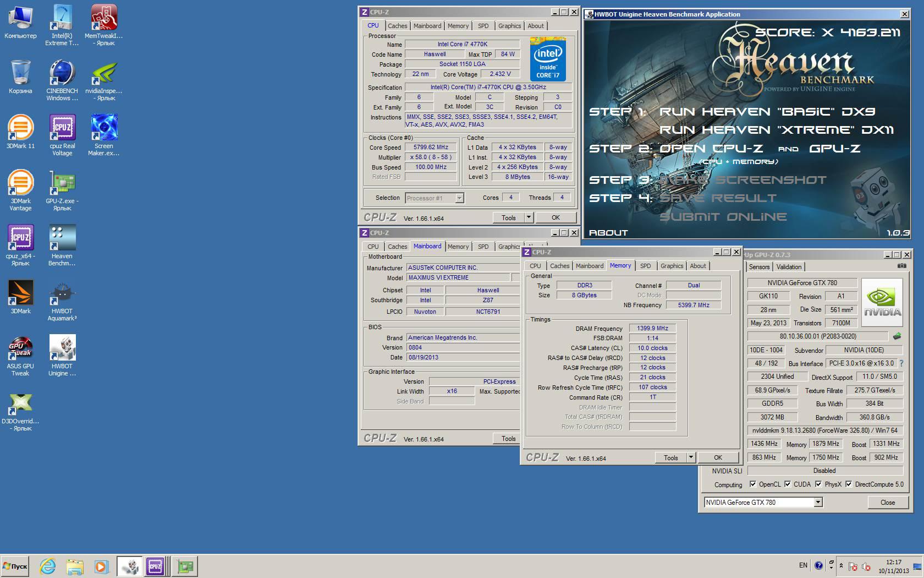Open Graphics tab in Memory CPU-Z window
This screenshot has width=924, height=578.
672,266
